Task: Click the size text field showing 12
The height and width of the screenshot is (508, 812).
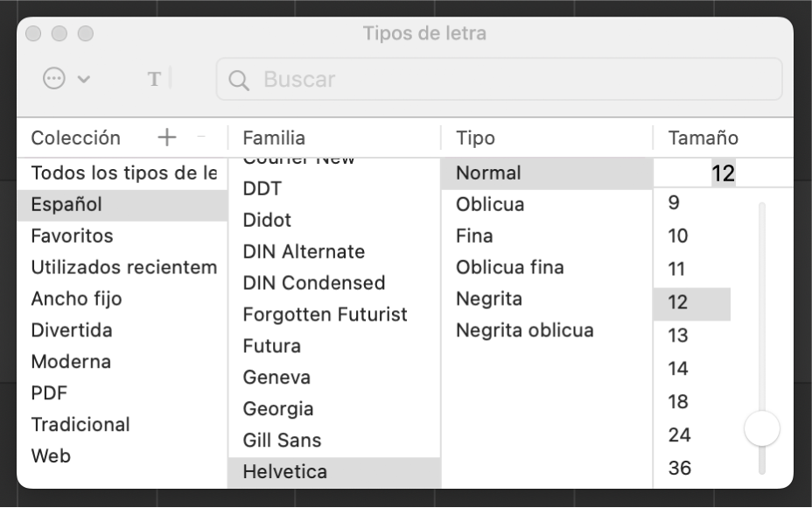Action: (722, 173)
